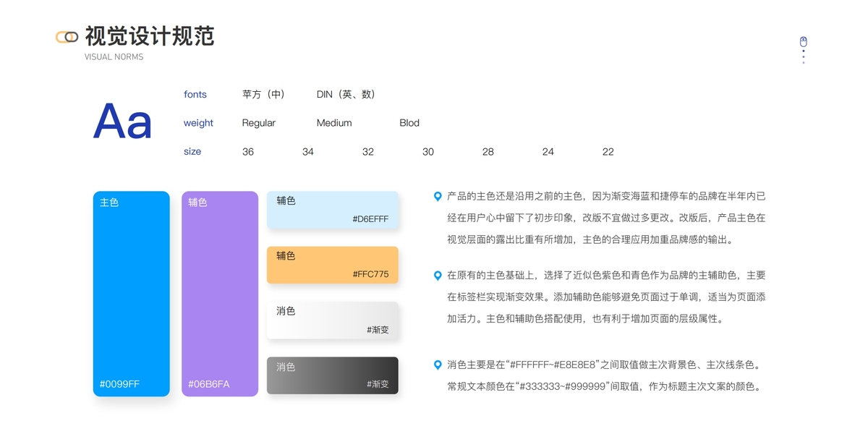Select the Medium weight label

[334, 123]
